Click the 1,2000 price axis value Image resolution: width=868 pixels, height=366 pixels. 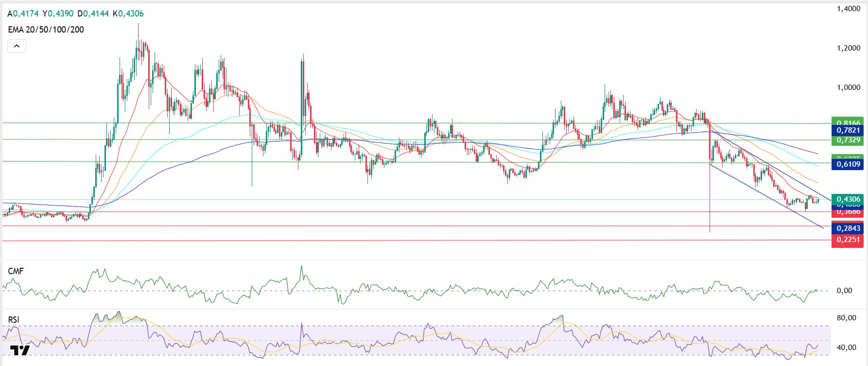point(848,48)
